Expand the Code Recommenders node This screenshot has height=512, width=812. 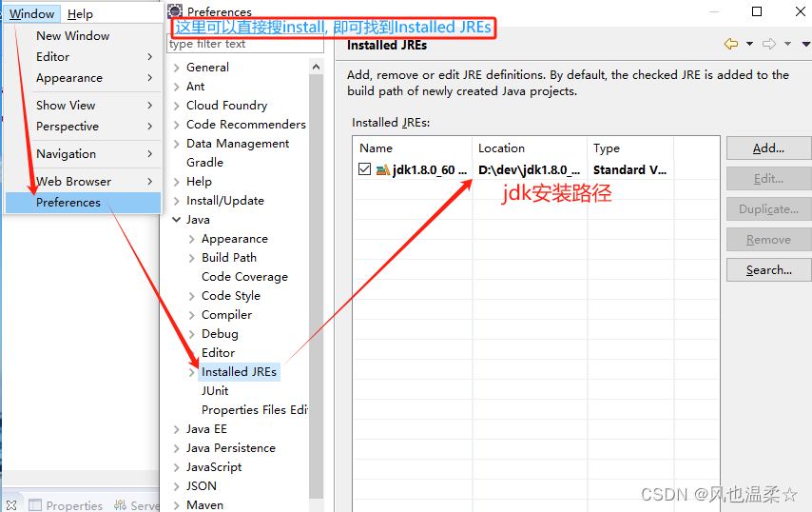(x=177, y=125)
